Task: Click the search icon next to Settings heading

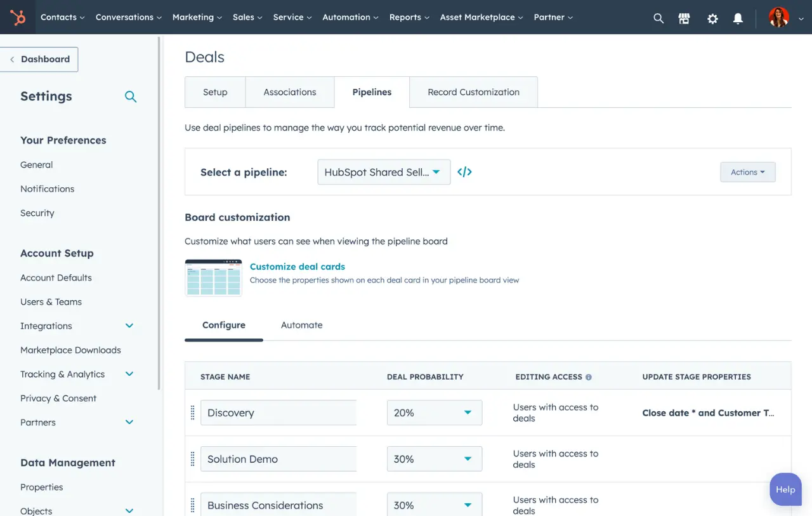Action: tap(131, 96)
